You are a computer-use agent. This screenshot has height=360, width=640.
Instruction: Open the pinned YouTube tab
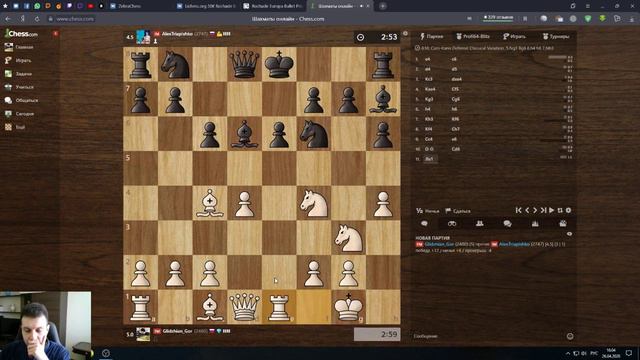(90, 6)
